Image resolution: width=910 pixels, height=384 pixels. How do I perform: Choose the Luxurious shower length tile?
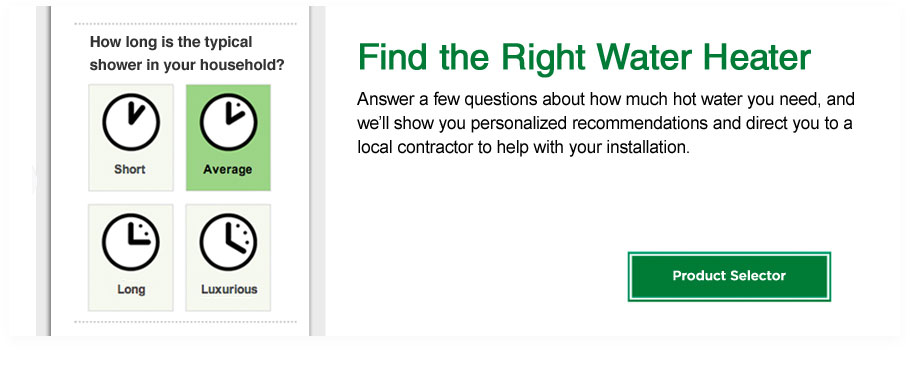pyautogui.click(x=228, y=258)
